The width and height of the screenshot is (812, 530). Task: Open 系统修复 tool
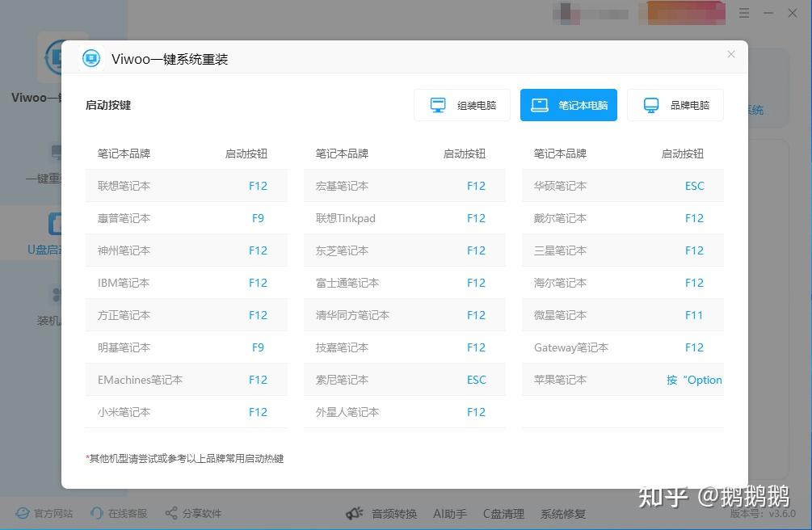pos(563,513)
